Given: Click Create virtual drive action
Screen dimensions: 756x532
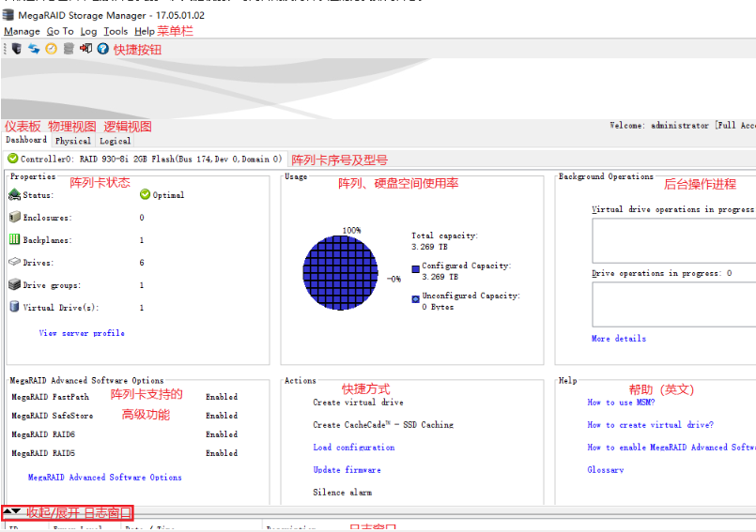Looking at the screenshot, I should pyautogui.click(x=358, y=403).
